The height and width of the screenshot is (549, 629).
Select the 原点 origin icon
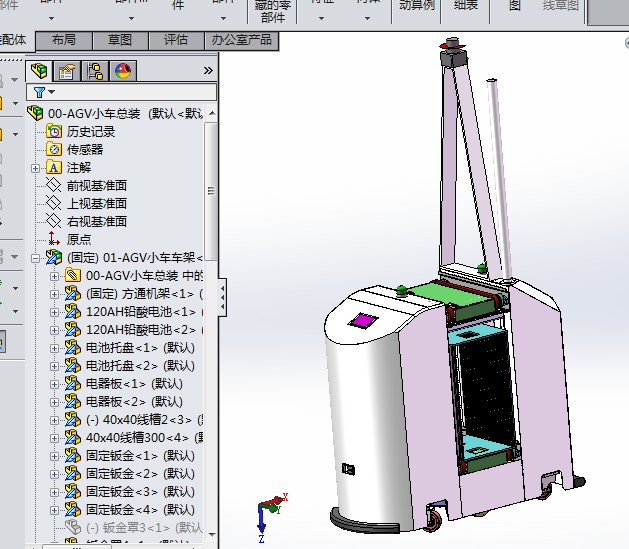point(54,239)
